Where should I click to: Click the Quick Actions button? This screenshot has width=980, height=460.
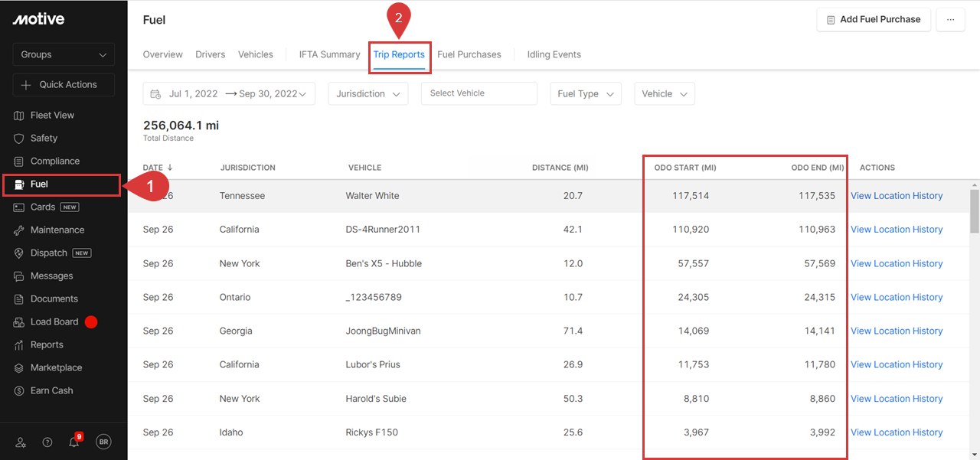(x=64, y=85)
